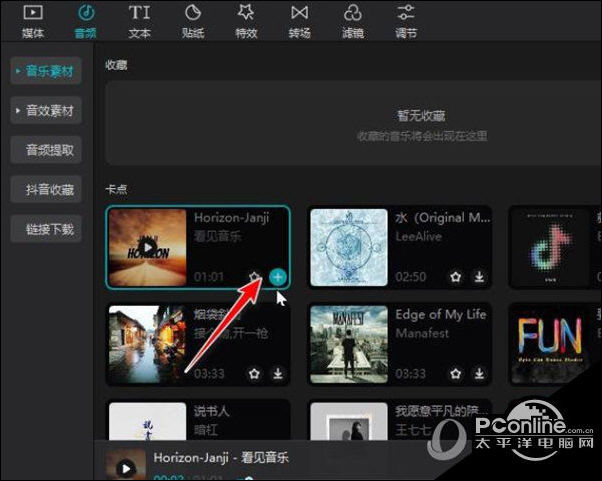Viewport: 602px width, 481px height.
Task: Preview the 说书人 track cover
Action: (x=147, y=421)
